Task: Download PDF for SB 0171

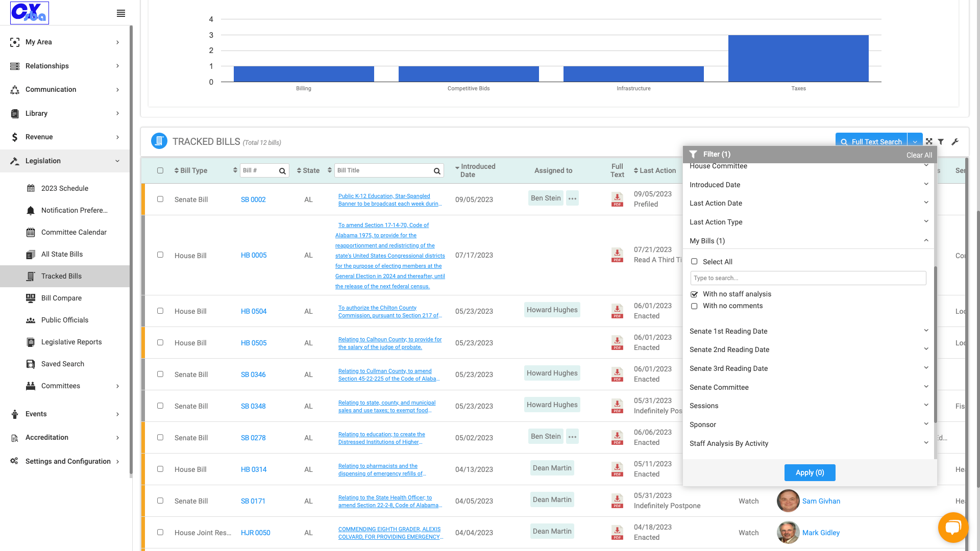Action: (617, 501)
